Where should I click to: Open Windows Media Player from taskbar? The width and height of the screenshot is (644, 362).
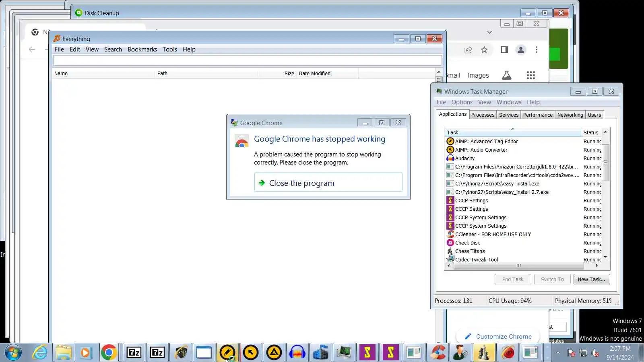coord(85,353)
